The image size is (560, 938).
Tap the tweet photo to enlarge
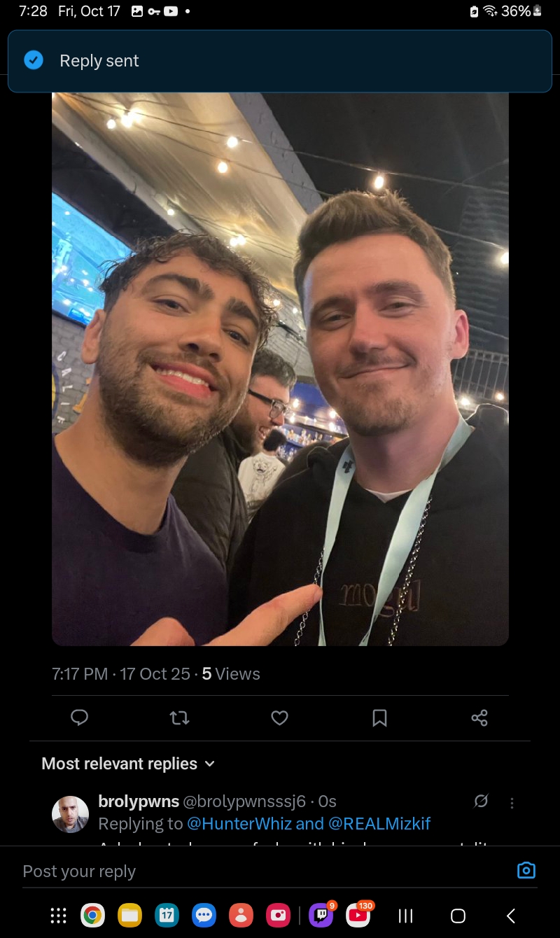click(x=280, y=369)
